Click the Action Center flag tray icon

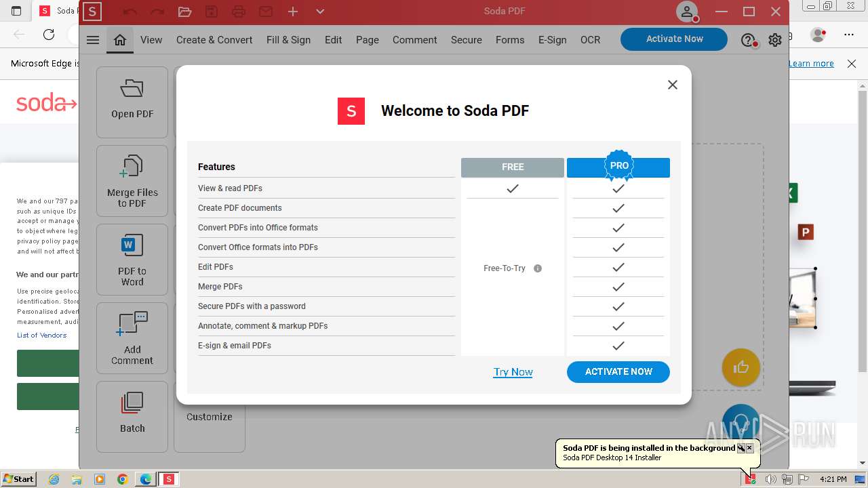[x=804, y=479]
